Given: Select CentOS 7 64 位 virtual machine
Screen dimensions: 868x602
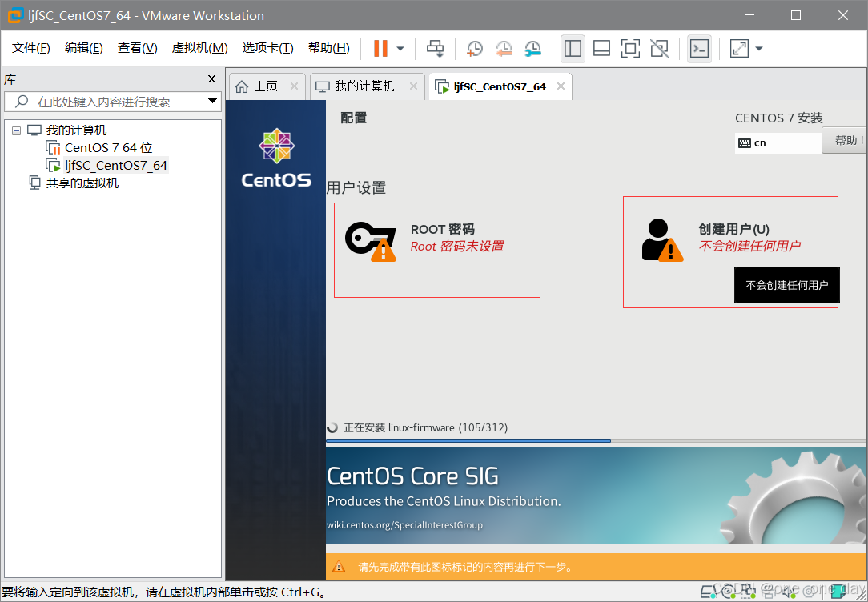Looking at the screenshot, I should point(109,148).
